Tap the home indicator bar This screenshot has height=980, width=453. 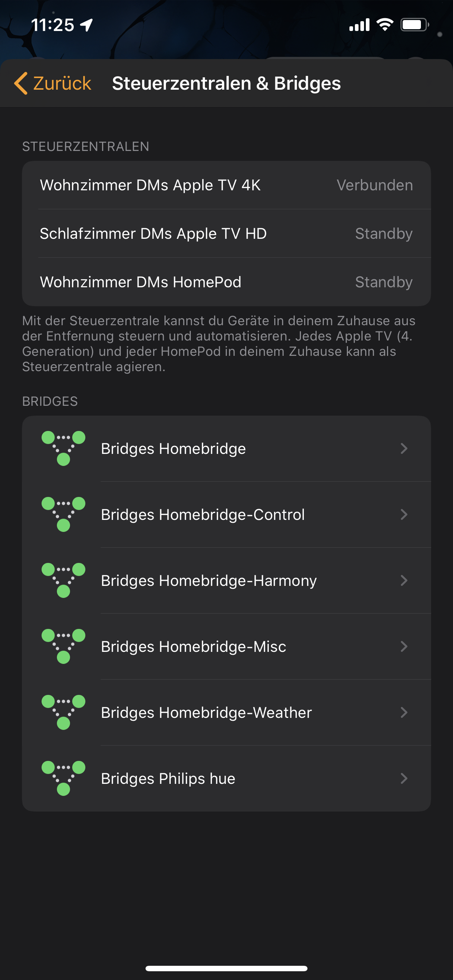[226, 968]
